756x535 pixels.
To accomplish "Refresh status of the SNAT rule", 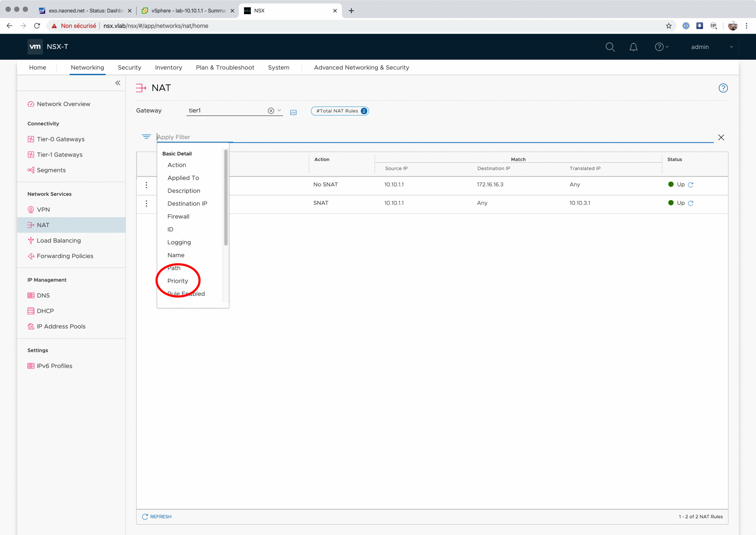I will (x=691, y=203).
